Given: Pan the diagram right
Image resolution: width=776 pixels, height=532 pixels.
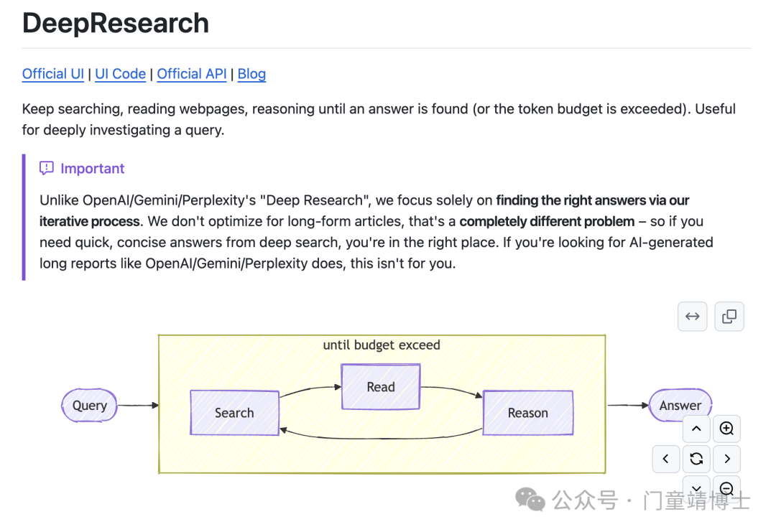Looking at the screenshot, I should [726, 459].
